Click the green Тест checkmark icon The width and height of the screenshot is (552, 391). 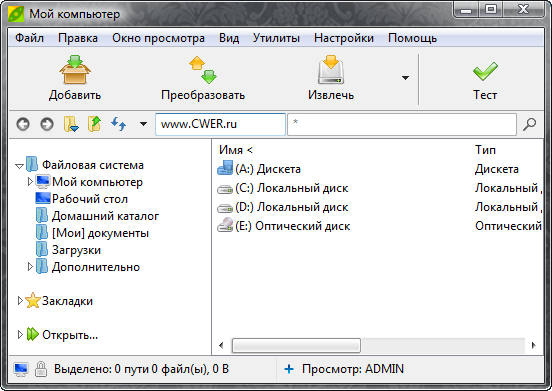click(485, 70)
